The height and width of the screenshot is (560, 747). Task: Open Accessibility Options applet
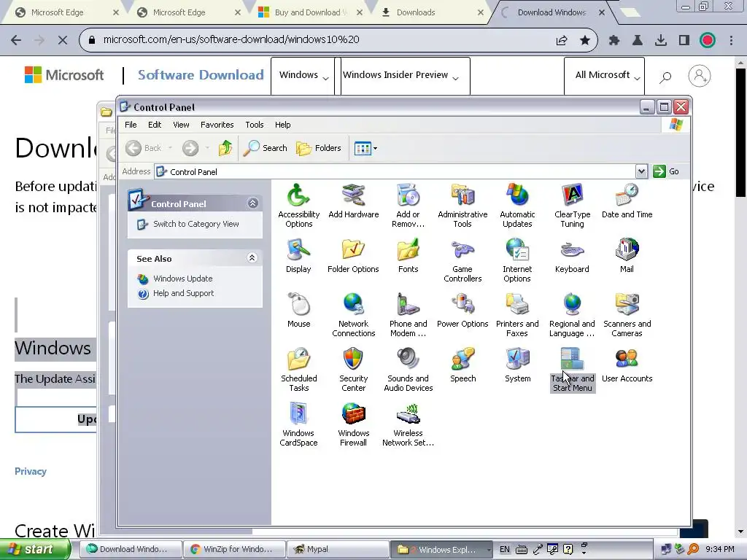click(x=298, y=206)
